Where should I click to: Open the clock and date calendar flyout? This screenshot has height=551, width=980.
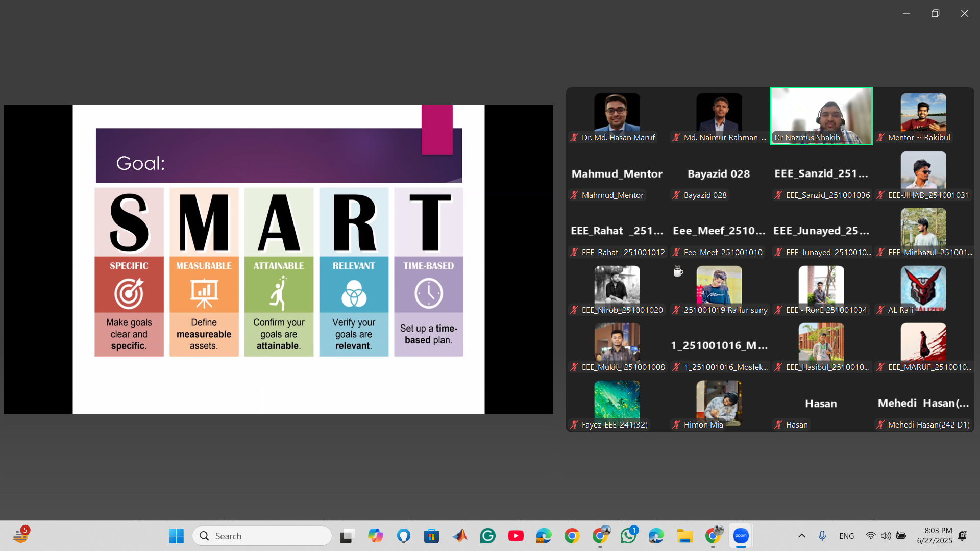[934, 536]
